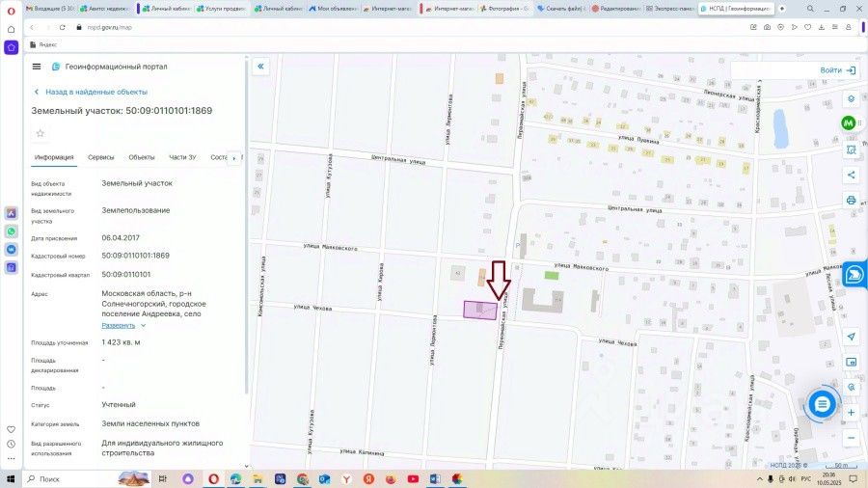Add the land plot to favorites with the star
This screenshot has width=868, height=488.
(40, 133)
